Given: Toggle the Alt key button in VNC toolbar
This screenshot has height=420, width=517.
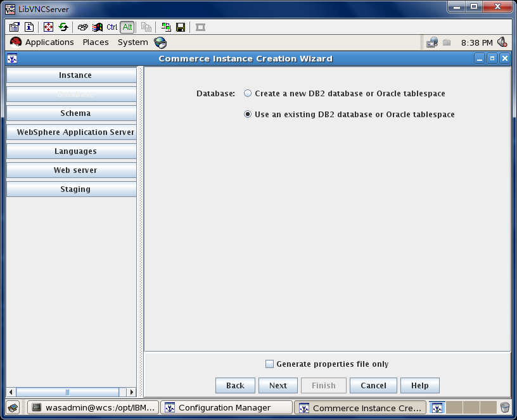Looking at the screenshot, I should pyautogui.click(x=127, y=27).
